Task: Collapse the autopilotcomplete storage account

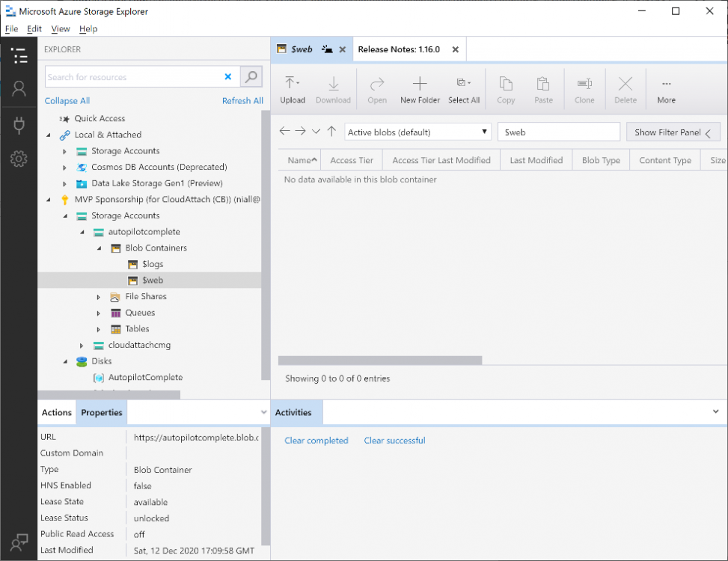Action: 82,232
